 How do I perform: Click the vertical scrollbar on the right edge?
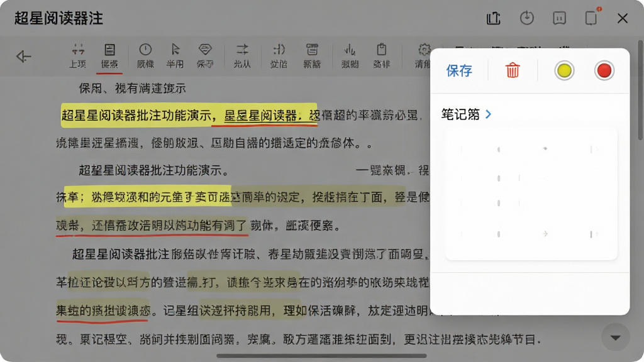tap(640, 90)
